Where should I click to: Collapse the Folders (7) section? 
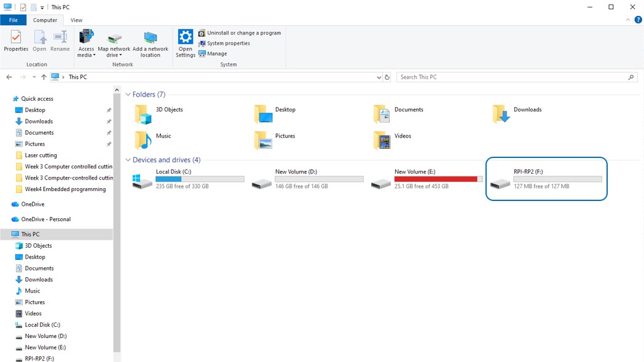pyautogui.click(x=128, y=95)
